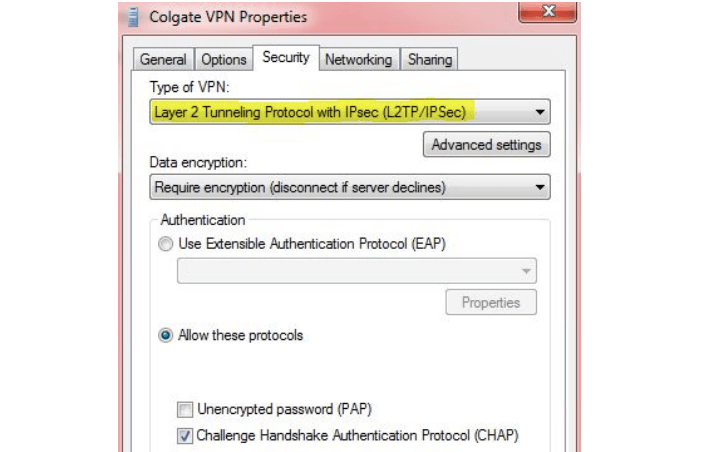Screen dimensions: 710x452
Task: Open the Sharing tab
Action: coord(430,59)
